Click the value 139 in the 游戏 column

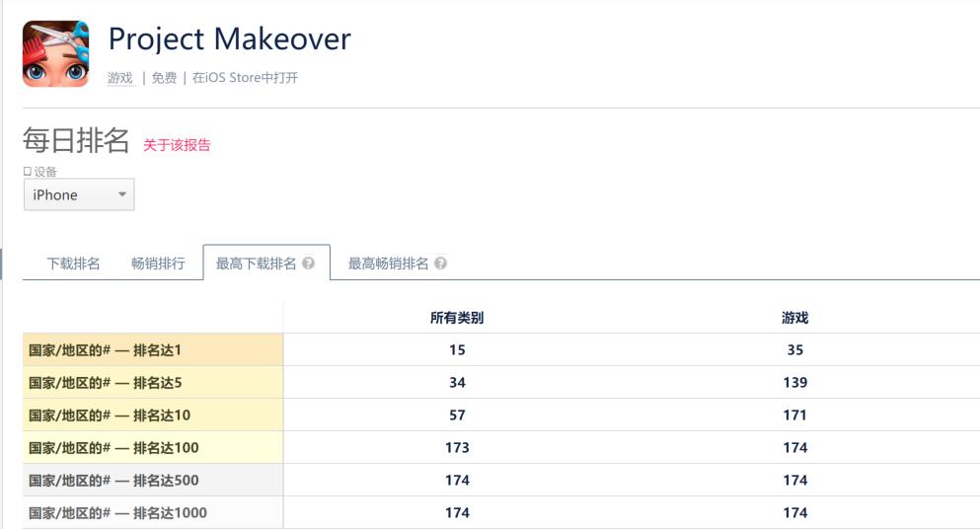(x=794, y=383)
